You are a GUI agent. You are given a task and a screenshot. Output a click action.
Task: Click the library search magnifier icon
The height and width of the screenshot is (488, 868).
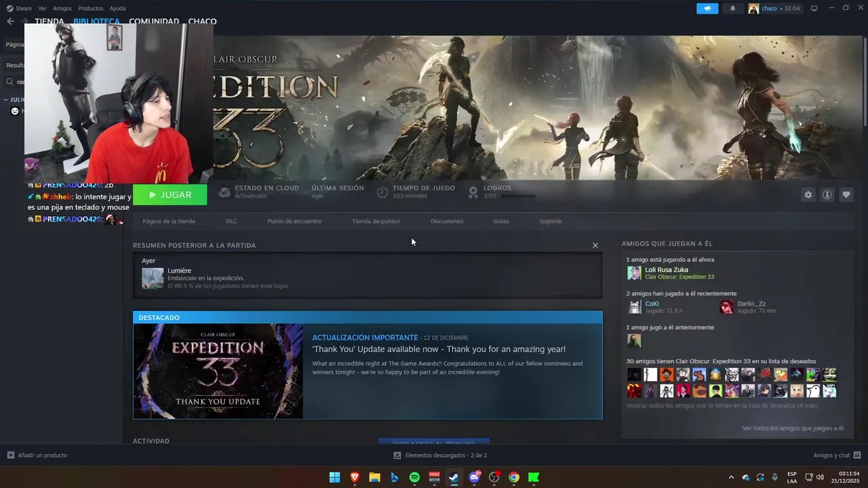10,82
